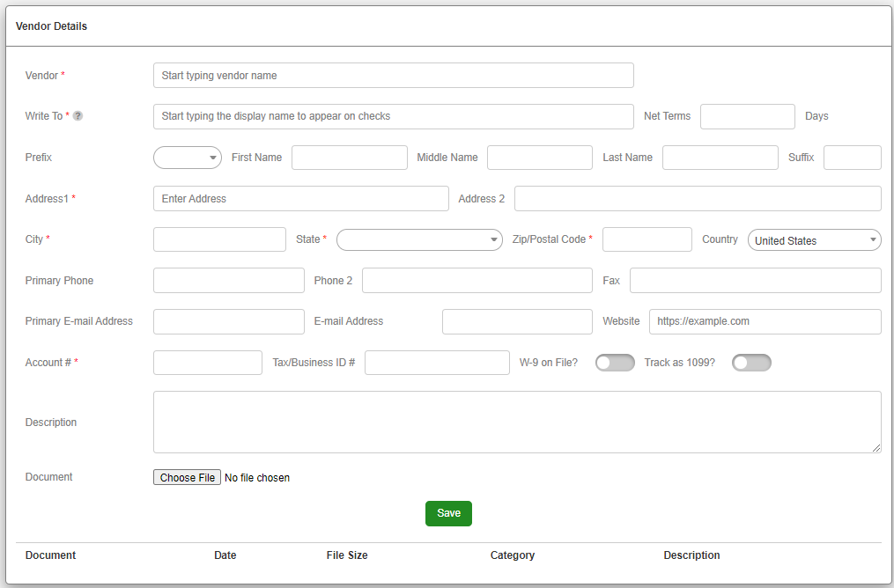The image size is (894, 588).
Task: Click the Vendor Details panel title
Action: pyautogui.click(x=51, y=26)
